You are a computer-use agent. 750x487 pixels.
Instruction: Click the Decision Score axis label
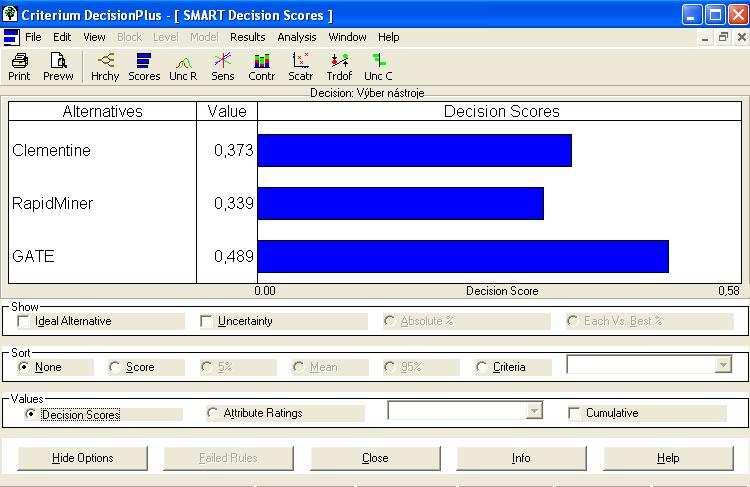pos(502,291)
